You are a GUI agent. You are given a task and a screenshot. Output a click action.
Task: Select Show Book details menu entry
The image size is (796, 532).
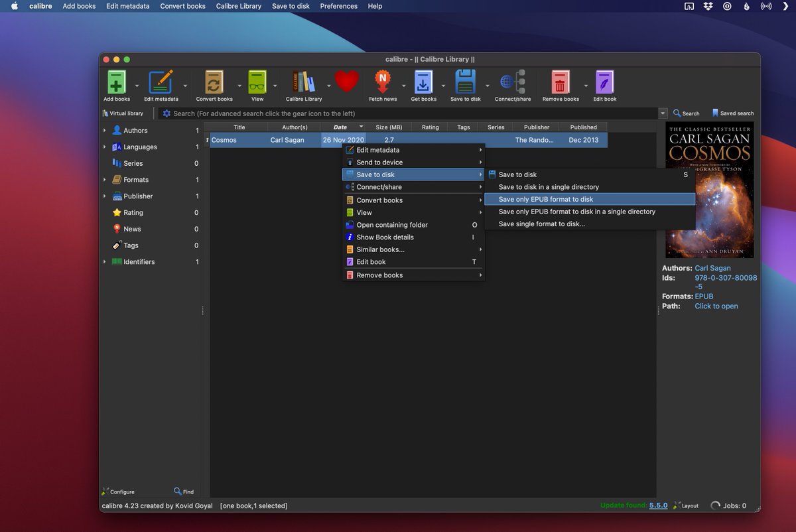click(x=413, y=237)
